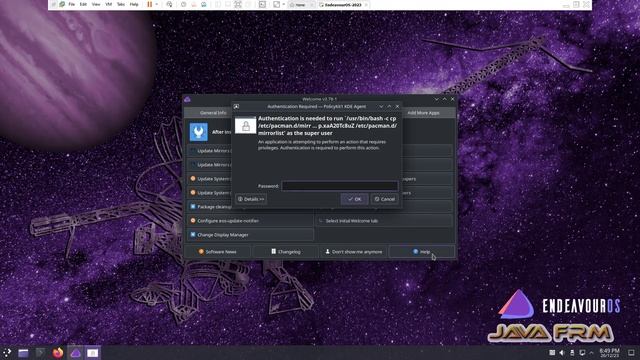Click the taskbar clock showing 6:49 PM
Viewport: 640px width, 360px height.
coord(609,353)
